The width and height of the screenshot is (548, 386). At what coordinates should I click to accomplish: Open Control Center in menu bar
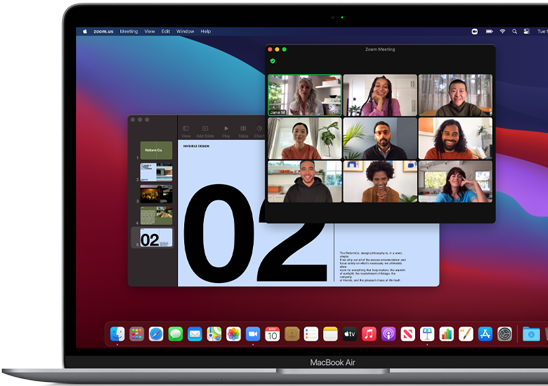[x=526, y=31]
